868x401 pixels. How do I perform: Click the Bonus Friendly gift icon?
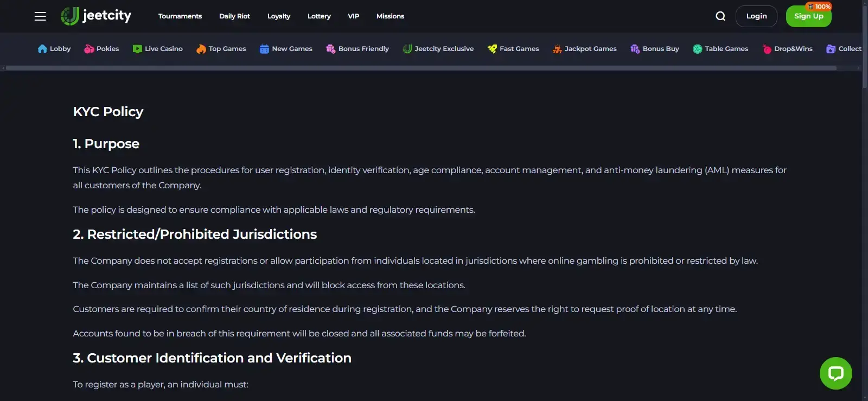click(330, 49)
